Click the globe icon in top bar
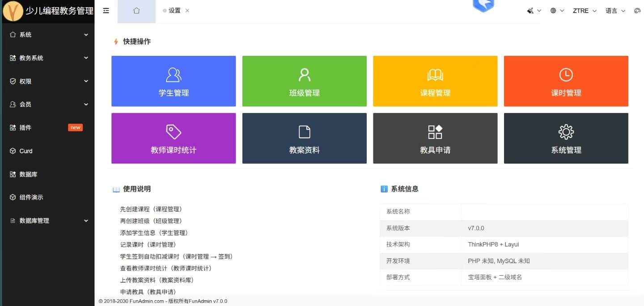644x306 pixels. click(x=554, y=11)
